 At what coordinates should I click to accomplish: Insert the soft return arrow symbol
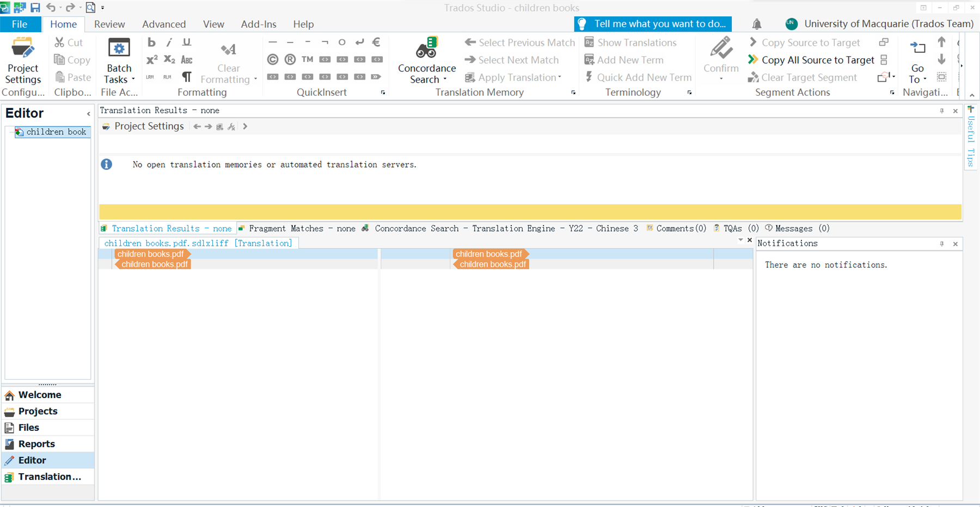pos(359,42)
